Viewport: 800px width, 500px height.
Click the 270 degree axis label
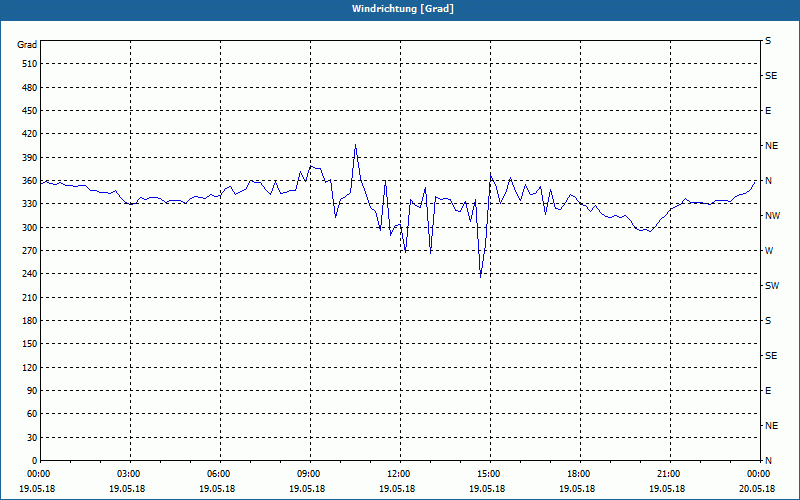30,251
